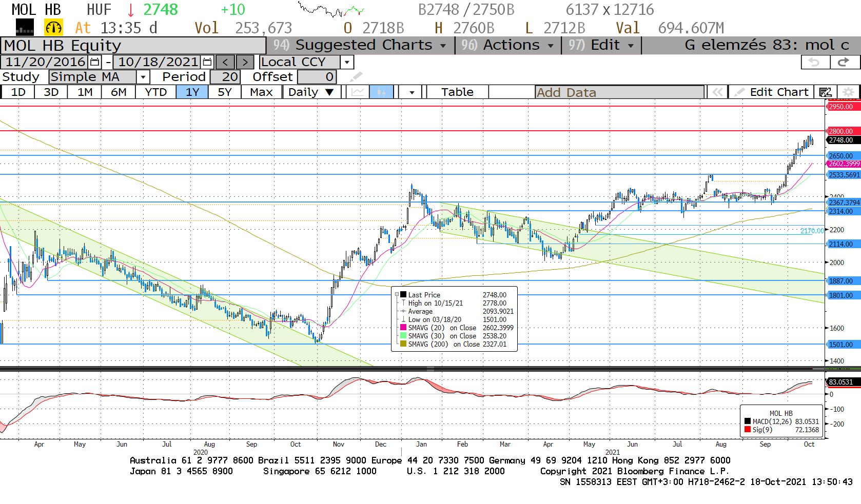Click the Table button
The image size is (861, 504).
click(457, 92)
